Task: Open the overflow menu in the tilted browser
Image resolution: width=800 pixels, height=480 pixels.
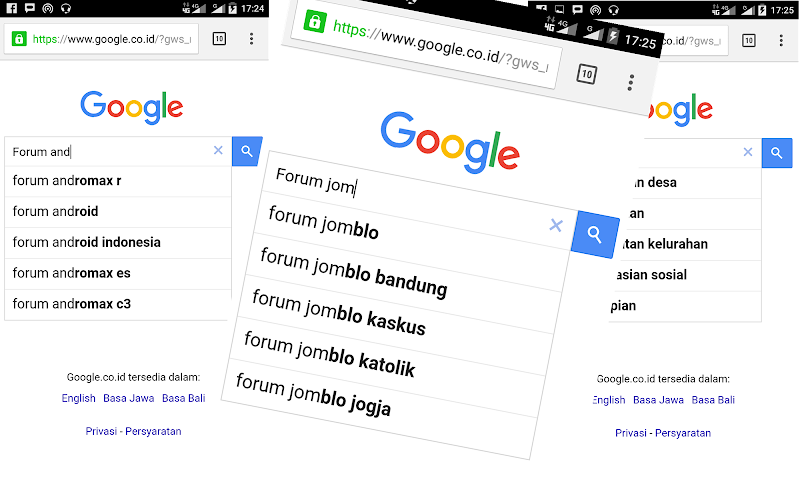Action: (x=631, y=82)
